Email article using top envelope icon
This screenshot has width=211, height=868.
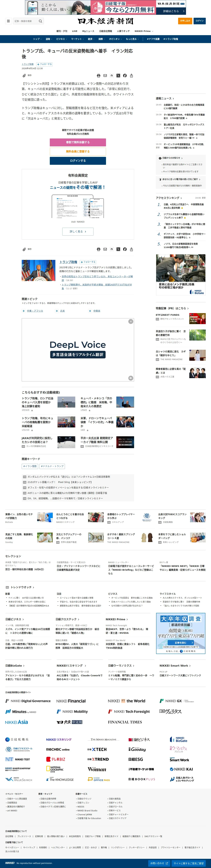point(105,75)
